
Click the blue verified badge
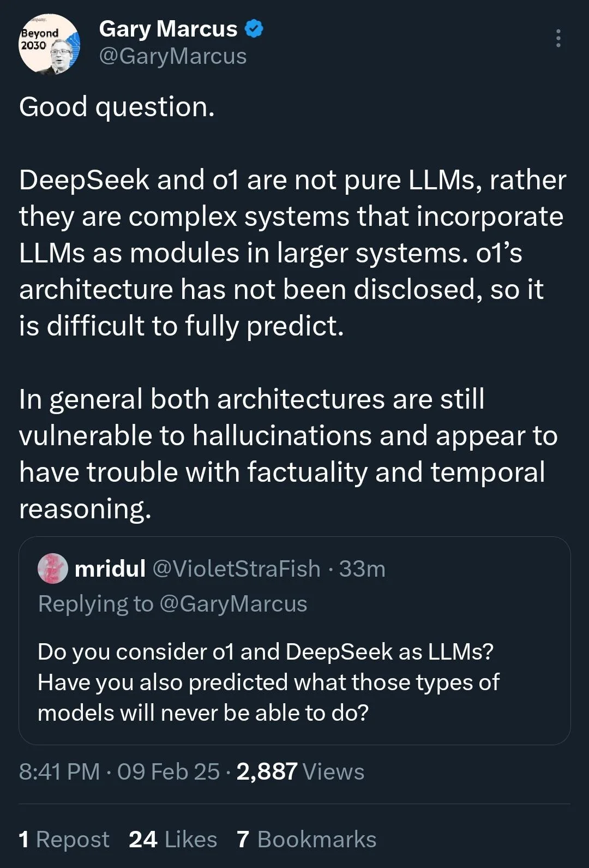coord(254,29)
